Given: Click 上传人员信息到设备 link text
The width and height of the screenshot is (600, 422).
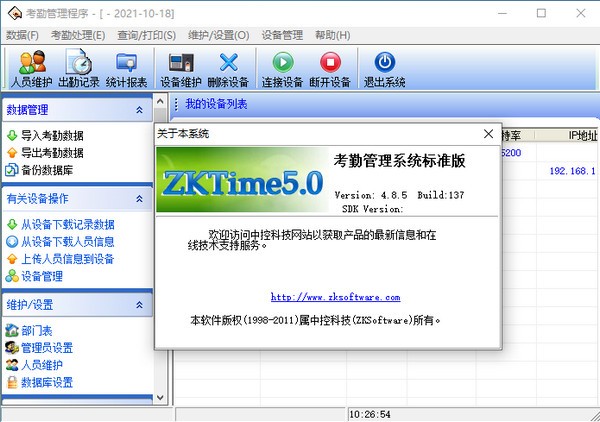Looking at the screenshot, I should click(x=68, y=259).
